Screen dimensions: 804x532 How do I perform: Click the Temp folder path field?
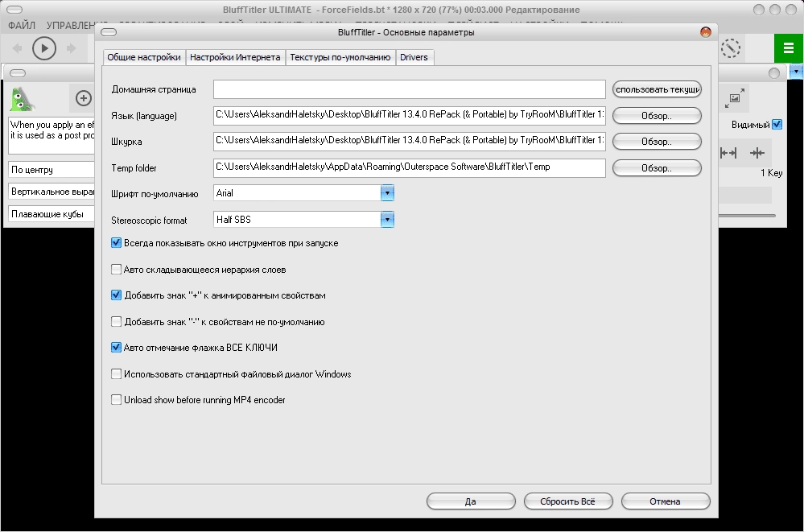tap(409, 167)
